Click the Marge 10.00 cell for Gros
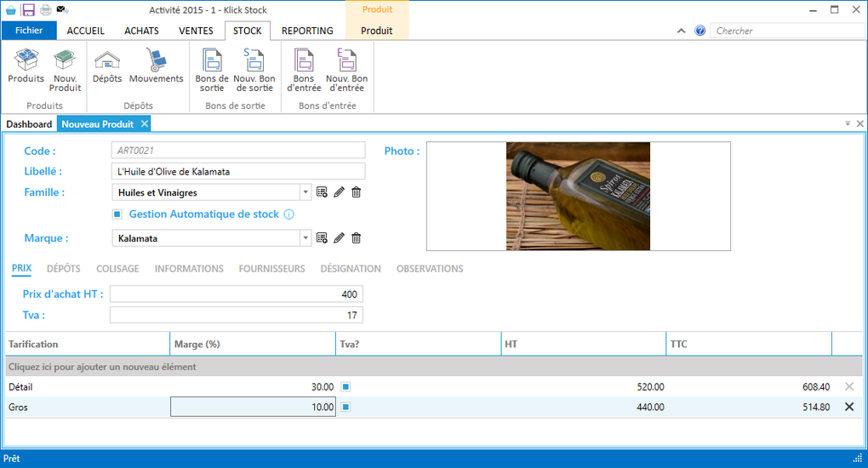Image resolution: width=868 pixels, height=468 pixels. [253, 407]
